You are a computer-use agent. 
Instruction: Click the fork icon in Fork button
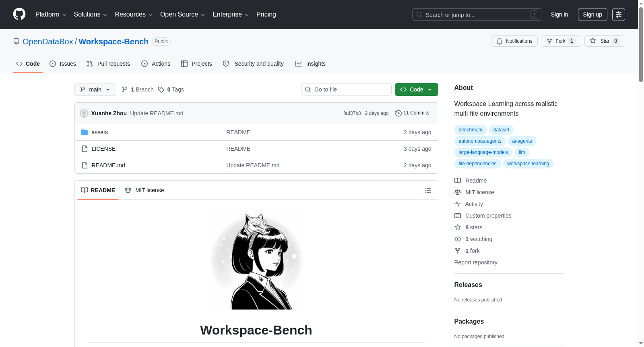pos(549,41)
